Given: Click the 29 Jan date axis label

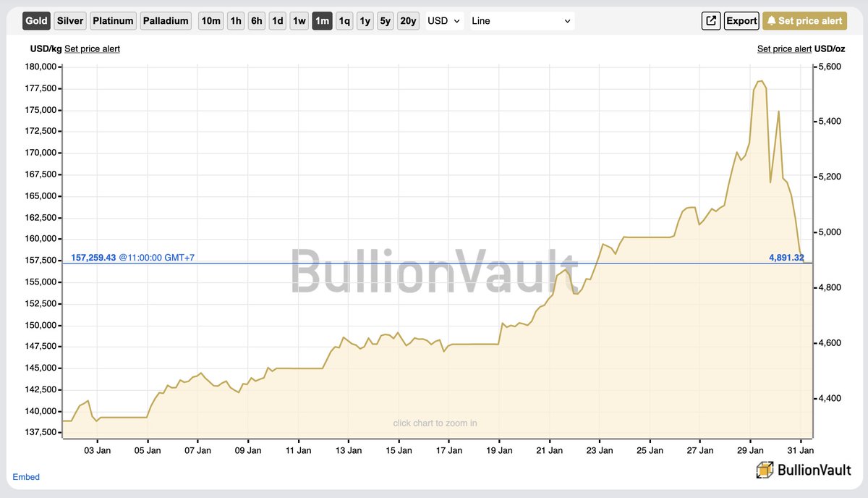Looking at the screenshot, I should pos(750,450).
